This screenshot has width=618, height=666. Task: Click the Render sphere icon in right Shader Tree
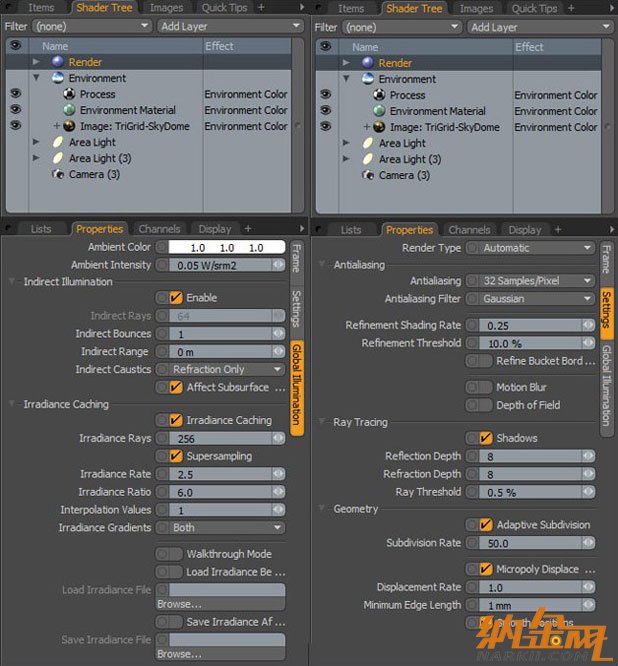(368, 63)
